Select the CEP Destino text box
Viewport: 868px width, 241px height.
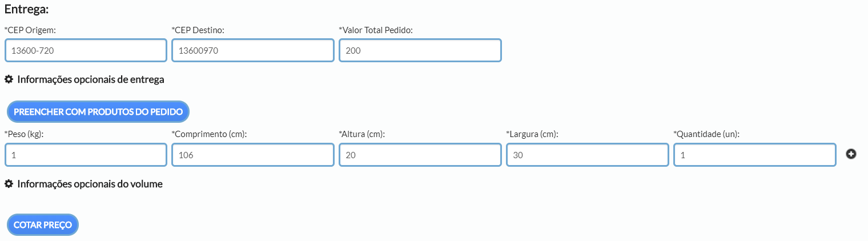coord(252,50)
